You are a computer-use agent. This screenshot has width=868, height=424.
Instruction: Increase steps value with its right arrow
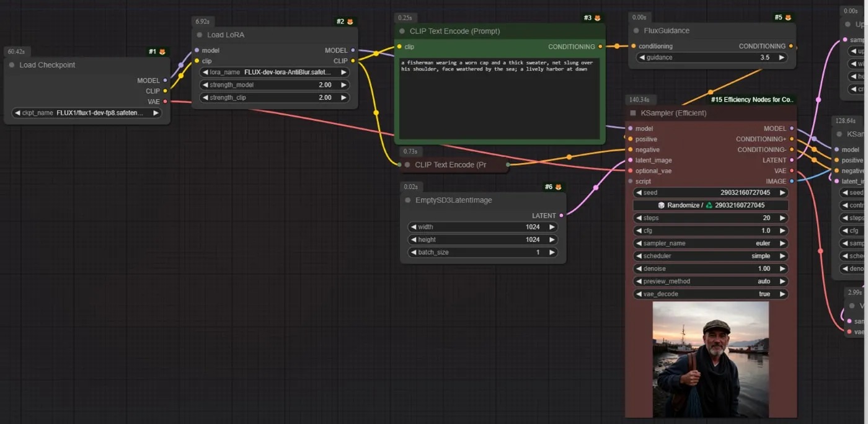pos(782,218)
